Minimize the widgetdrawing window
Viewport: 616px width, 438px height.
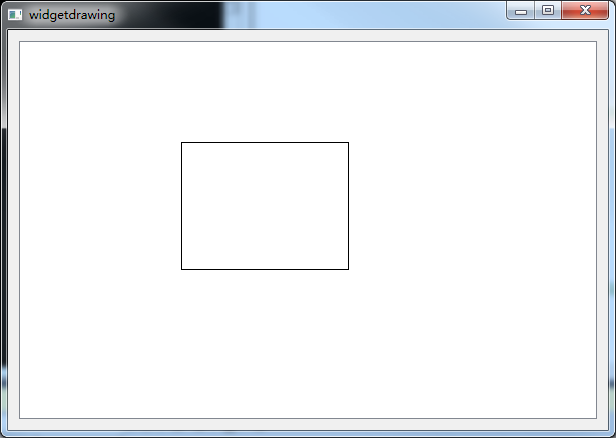click(x=521, y=11)
